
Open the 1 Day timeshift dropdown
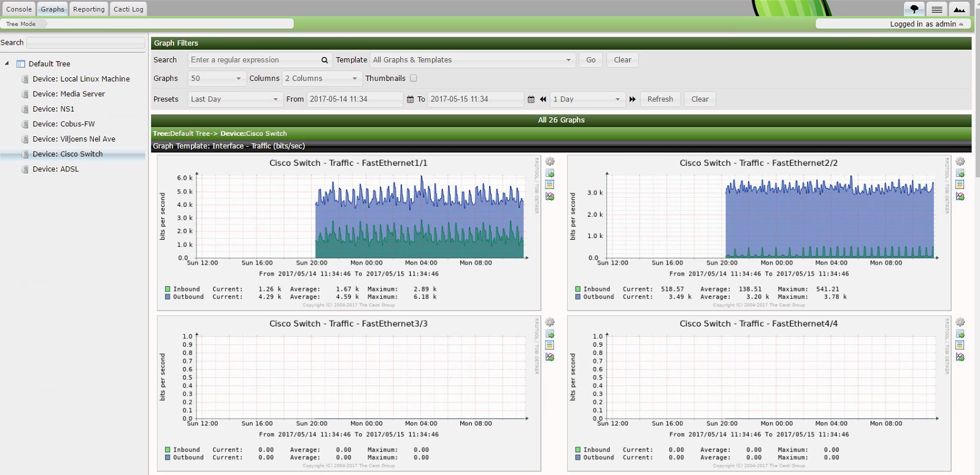pyautogui.click(x=587, y=99)
